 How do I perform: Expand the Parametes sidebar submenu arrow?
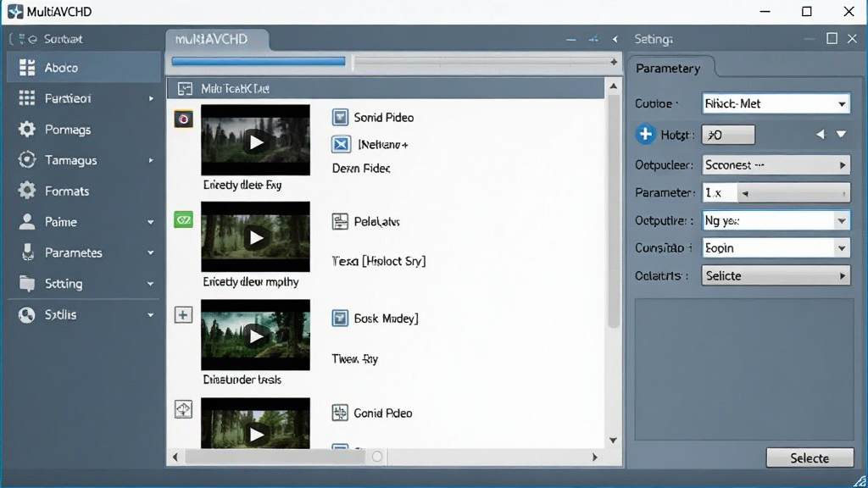point(150,252)
